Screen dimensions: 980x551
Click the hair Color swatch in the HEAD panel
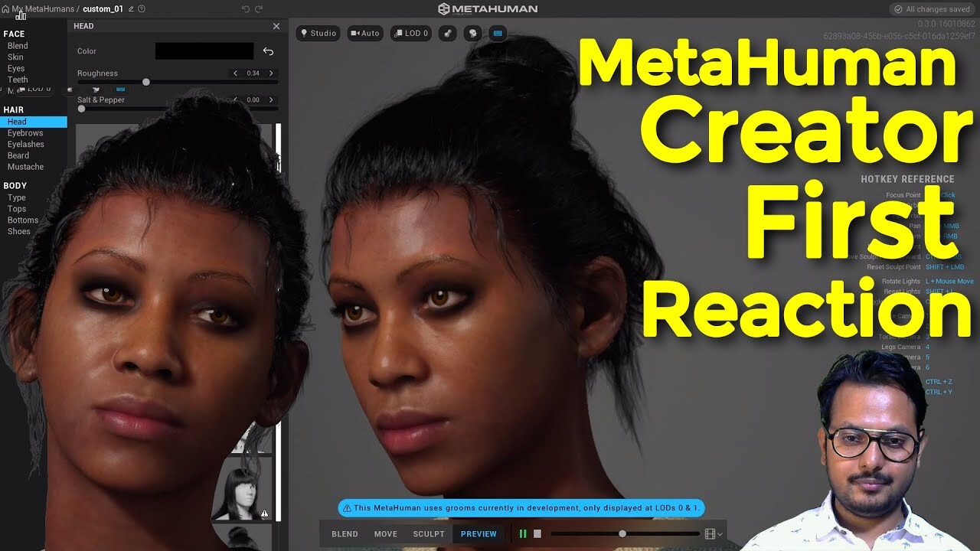[x=203, y=51]
